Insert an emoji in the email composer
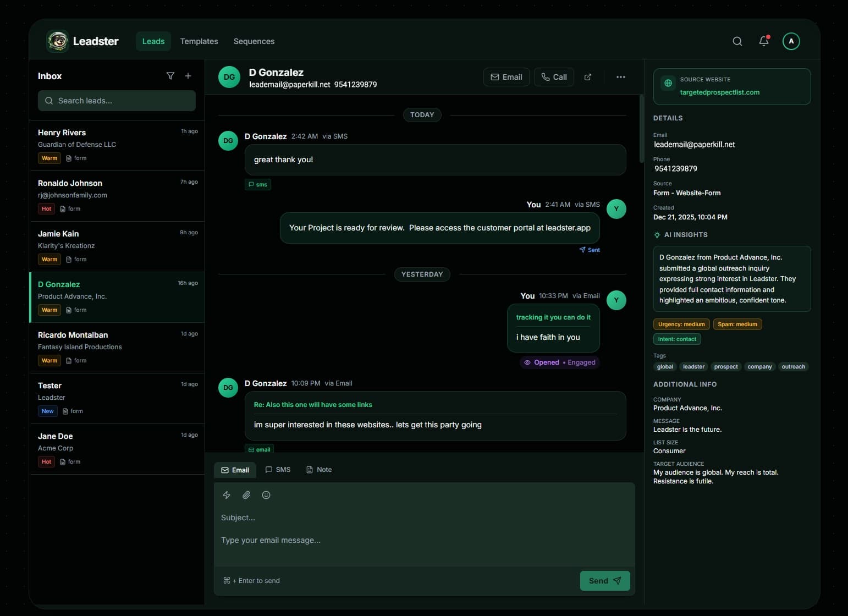The width and height of the screenshot is (848, 616). point(266,495)
